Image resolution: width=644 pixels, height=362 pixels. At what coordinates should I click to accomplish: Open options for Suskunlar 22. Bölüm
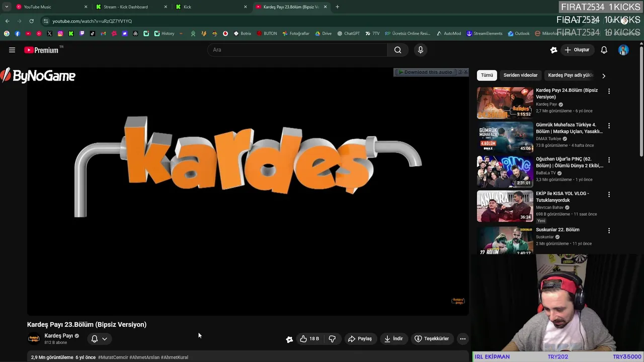609,231
